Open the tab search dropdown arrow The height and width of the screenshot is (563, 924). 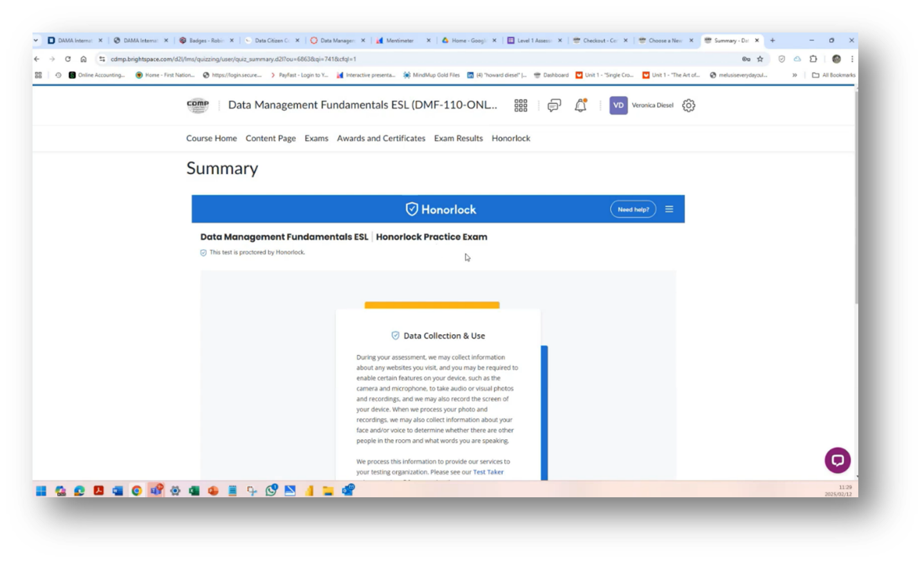(36, 40)
